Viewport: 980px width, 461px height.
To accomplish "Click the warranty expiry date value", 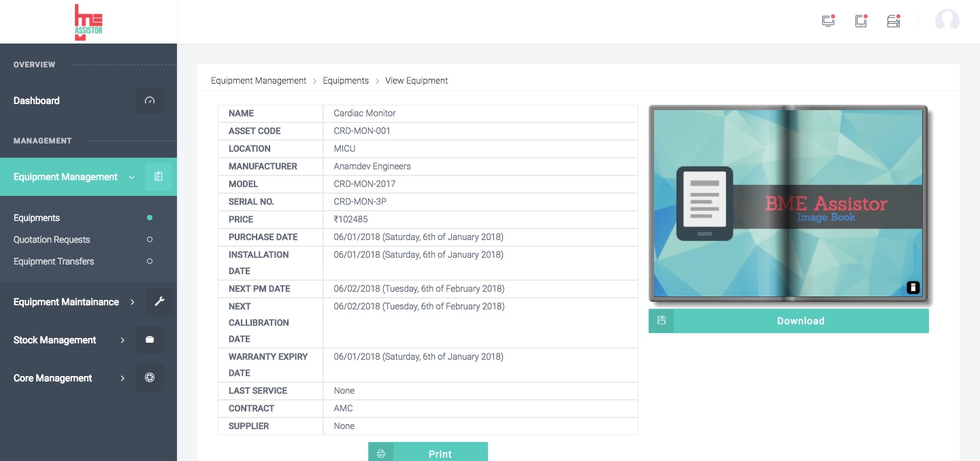I will (419, 356).
